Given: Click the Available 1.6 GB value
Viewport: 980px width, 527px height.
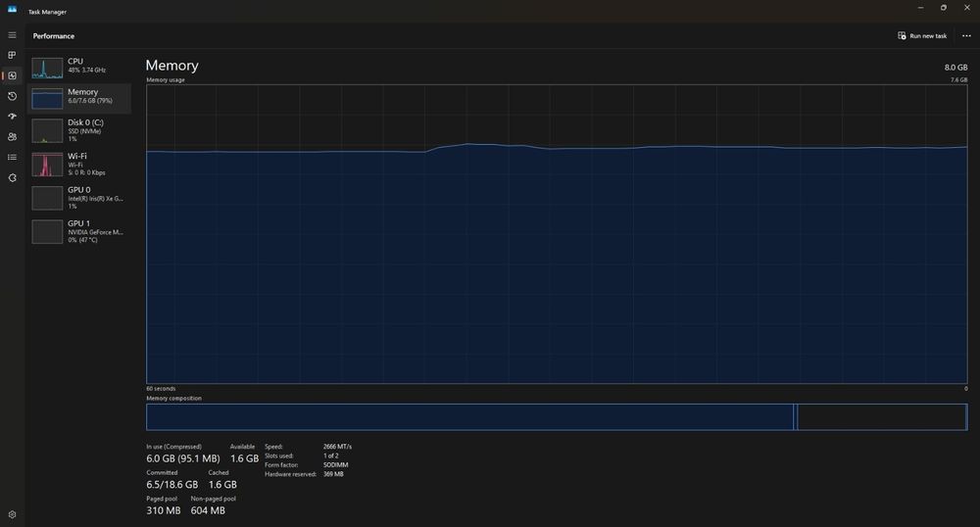Looking at the screenshot, I should 244,458.
